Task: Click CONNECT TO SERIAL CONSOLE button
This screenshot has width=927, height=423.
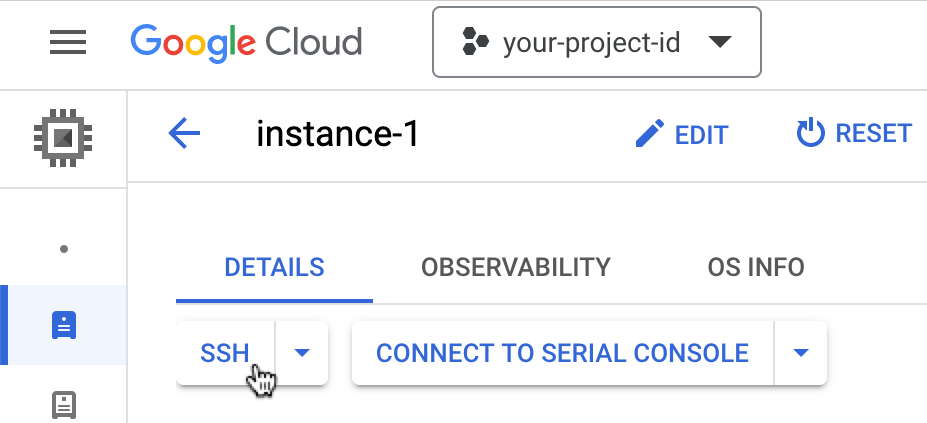Action: coord(562,352)
